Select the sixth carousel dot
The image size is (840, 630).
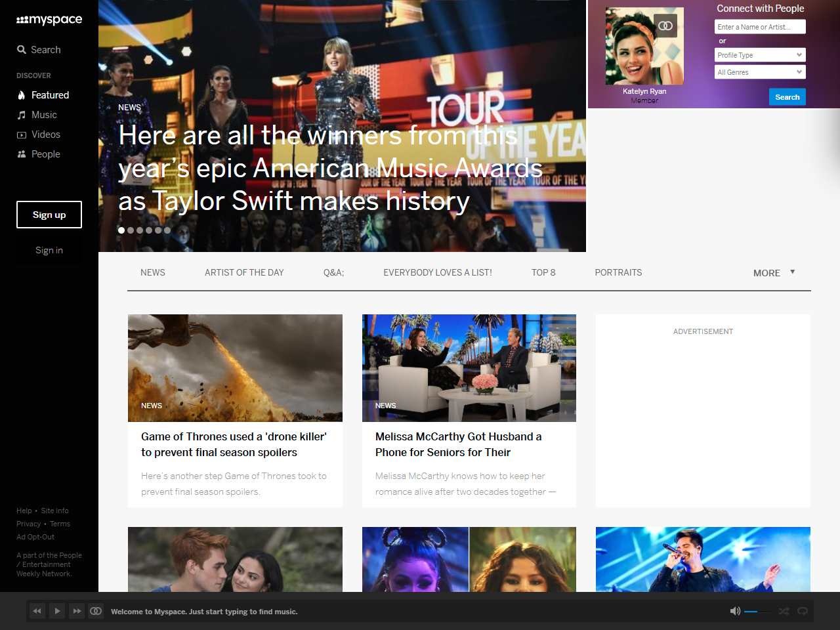coord(167,230)
